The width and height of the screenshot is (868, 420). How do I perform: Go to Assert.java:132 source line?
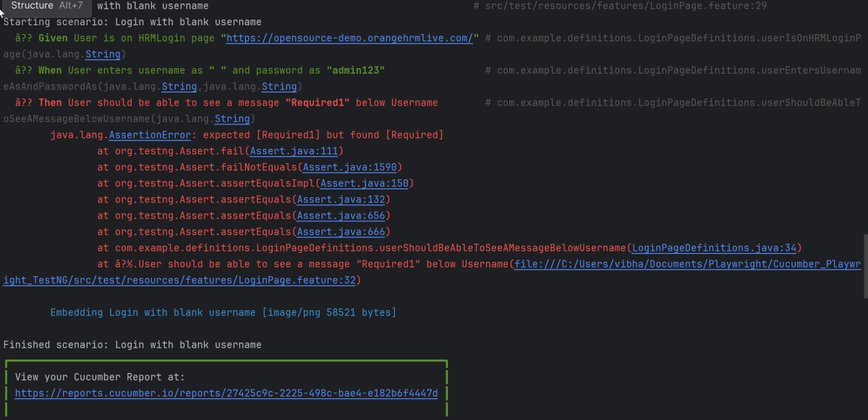point(342,200)
